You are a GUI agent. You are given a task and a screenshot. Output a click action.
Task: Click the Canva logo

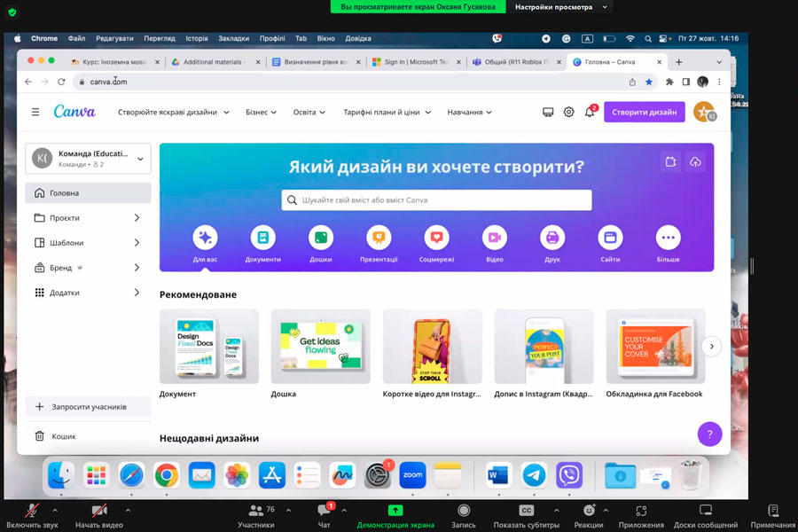click(x=74, y=112)
